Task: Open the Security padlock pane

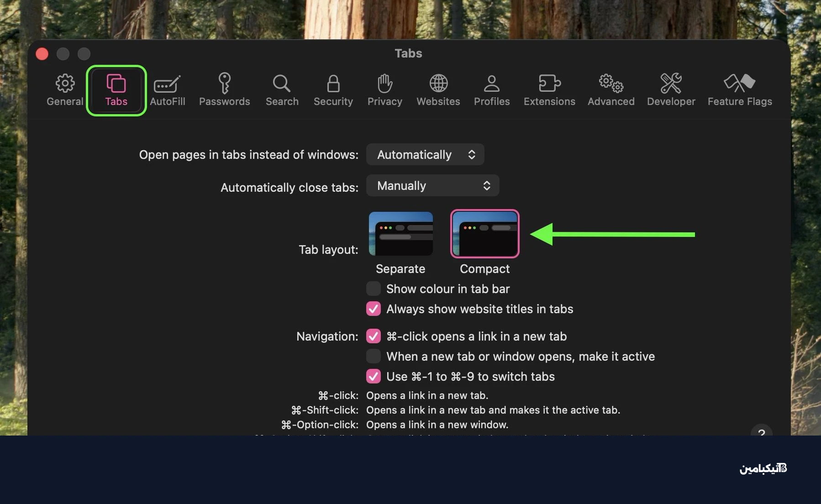Action: 333,90
